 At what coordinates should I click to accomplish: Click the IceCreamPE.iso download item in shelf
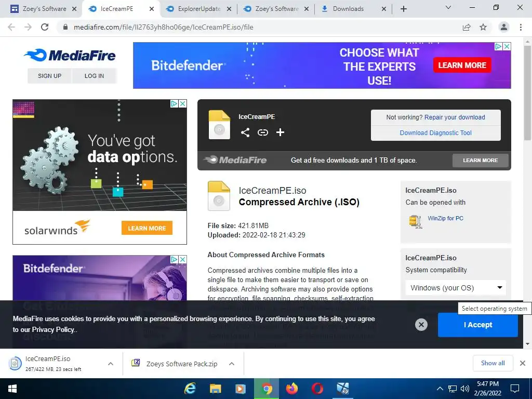pyautogui.click(x=54, y=363)
